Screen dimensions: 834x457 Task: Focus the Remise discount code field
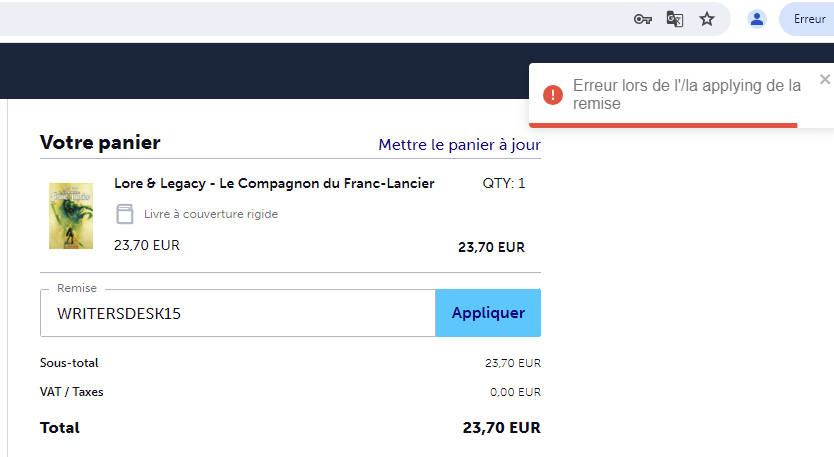[x=238, y=314]
